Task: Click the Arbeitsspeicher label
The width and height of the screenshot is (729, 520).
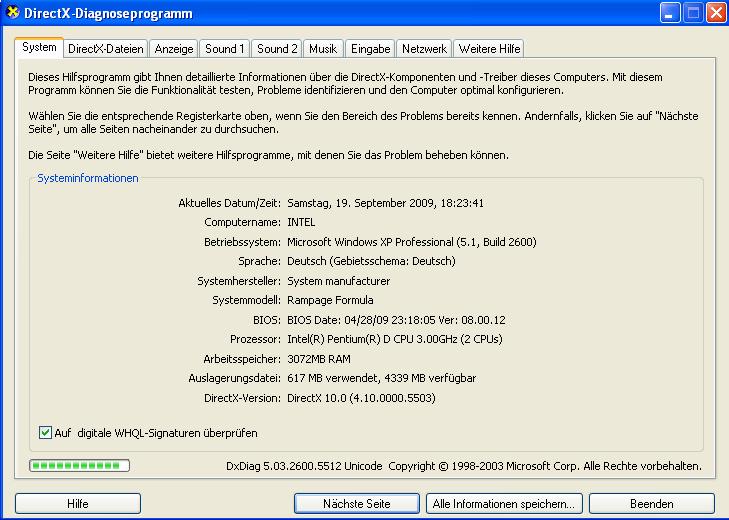Action: pyautogui.click(x=242, y=359)
